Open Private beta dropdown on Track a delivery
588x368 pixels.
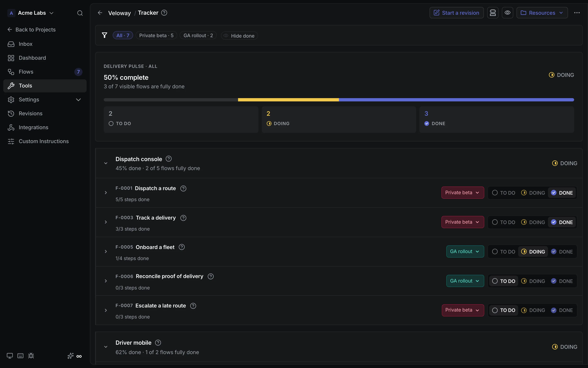click(463, 222)
